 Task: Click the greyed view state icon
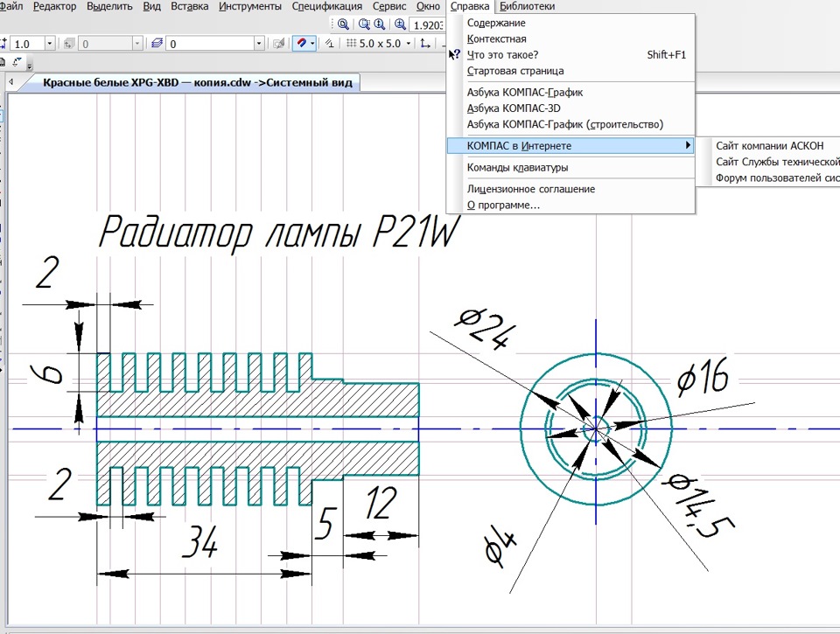tap(68, 44)
